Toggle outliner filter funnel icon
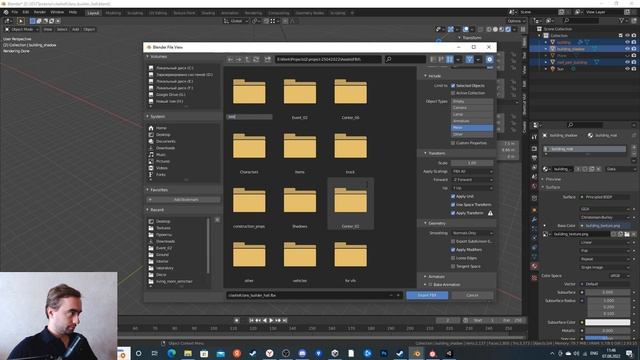The image size is (640, 360). click(x=622, y=20)
